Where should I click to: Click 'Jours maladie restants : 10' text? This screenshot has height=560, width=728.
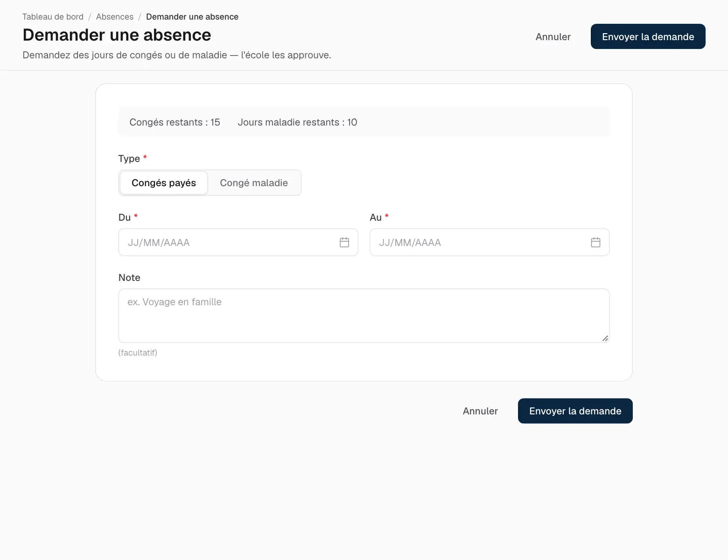pyautogui.click(x=297, y=122)
